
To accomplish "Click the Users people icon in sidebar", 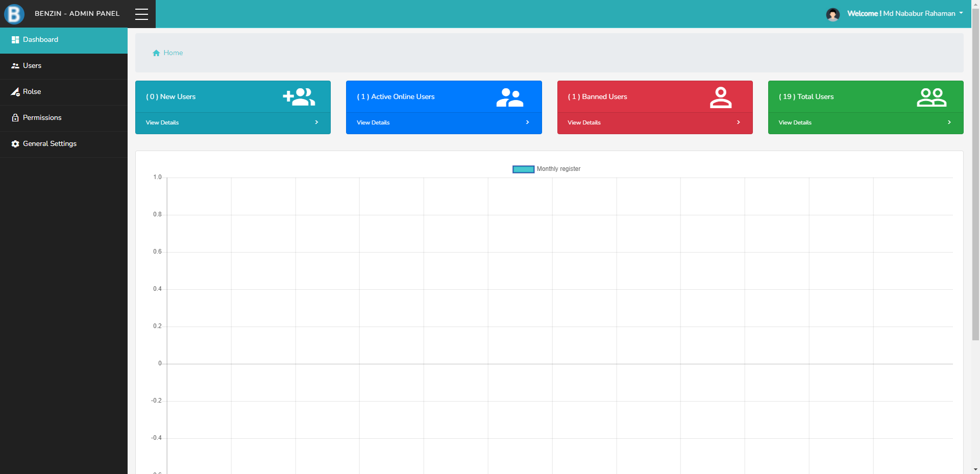I will (x=15, y=66).
